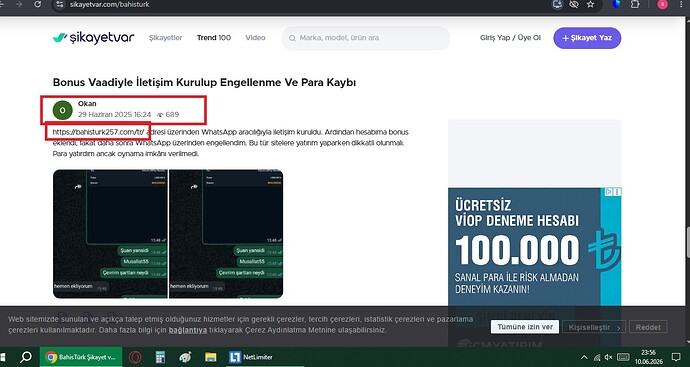Click the site info icon in address bar

point(60,4)
